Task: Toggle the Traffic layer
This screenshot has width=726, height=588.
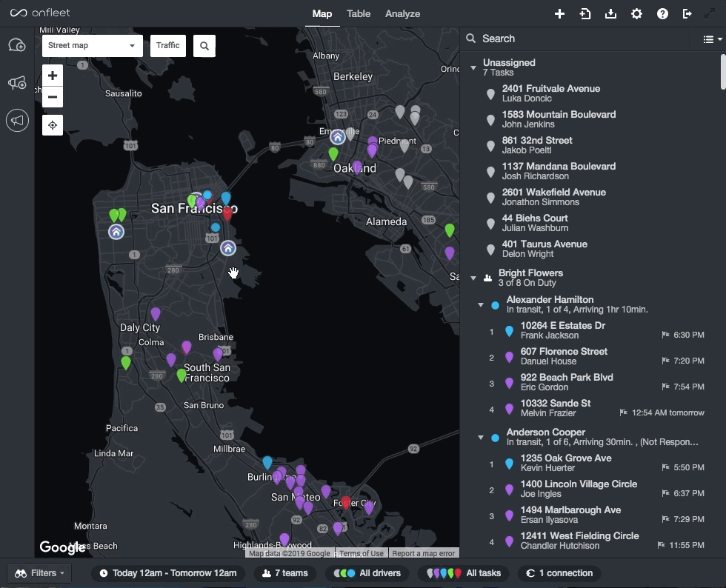Action: 168,46
